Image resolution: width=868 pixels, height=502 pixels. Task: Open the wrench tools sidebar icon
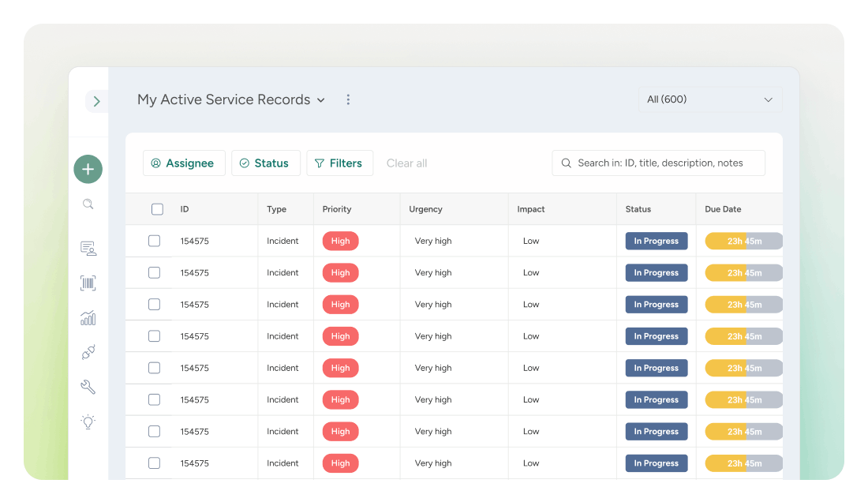pos(88,387)
